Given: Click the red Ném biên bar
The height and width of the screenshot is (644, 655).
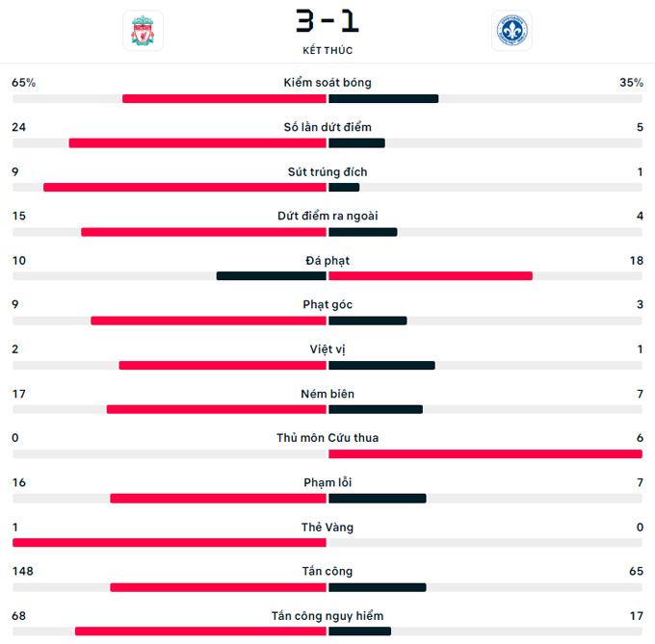Looking at the screenshot, I should tap(217, 409).
